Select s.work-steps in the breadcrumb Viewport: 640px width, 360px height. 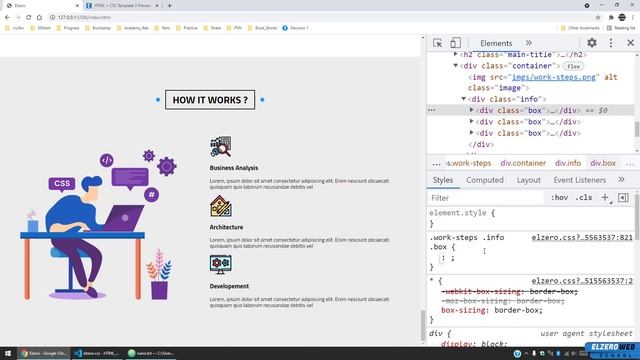(x=469, y=163)
